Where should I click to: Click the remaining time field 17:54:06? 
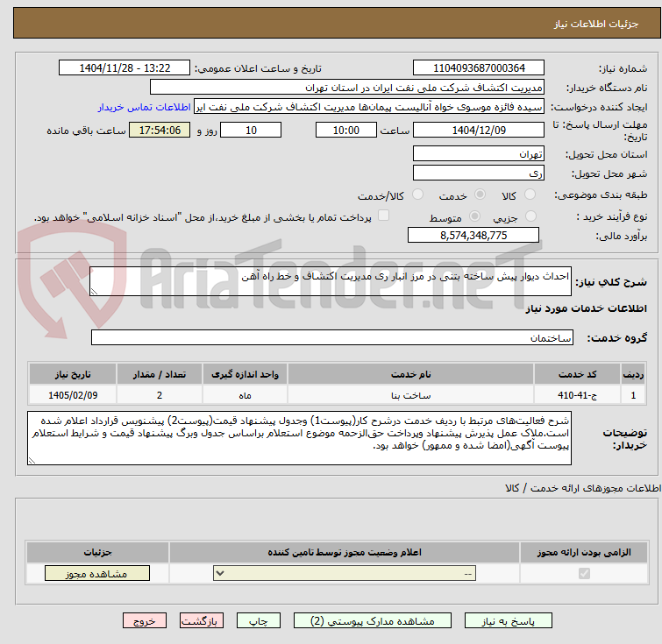coord(160,130)
